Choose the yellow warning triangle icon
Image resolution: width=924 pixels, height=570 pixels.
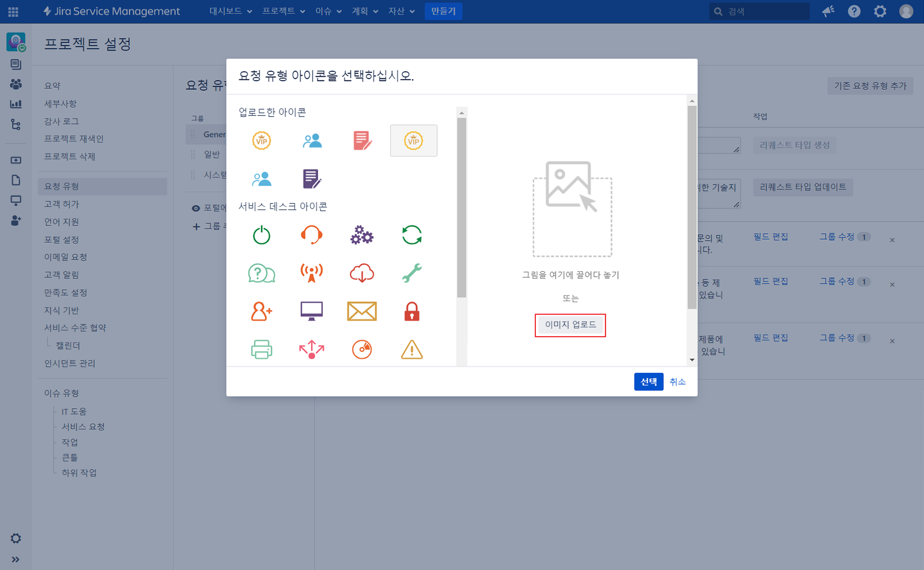412,349
